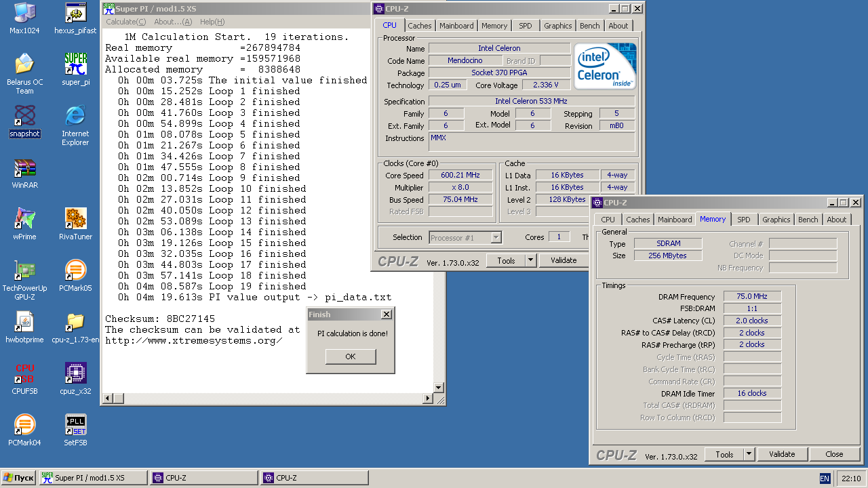Launch super_pi desktop shortcut
This screenshot has height=488, width=868.
click(75, 69)
